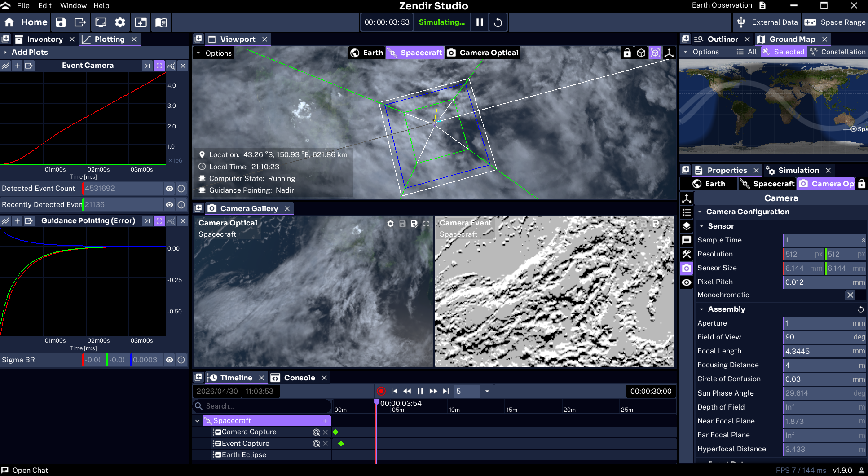The width and height of the screenshot is (868, 476).
Task: Export the Guidance Pointing (Error) plot
Action: (x=29, y=221)
